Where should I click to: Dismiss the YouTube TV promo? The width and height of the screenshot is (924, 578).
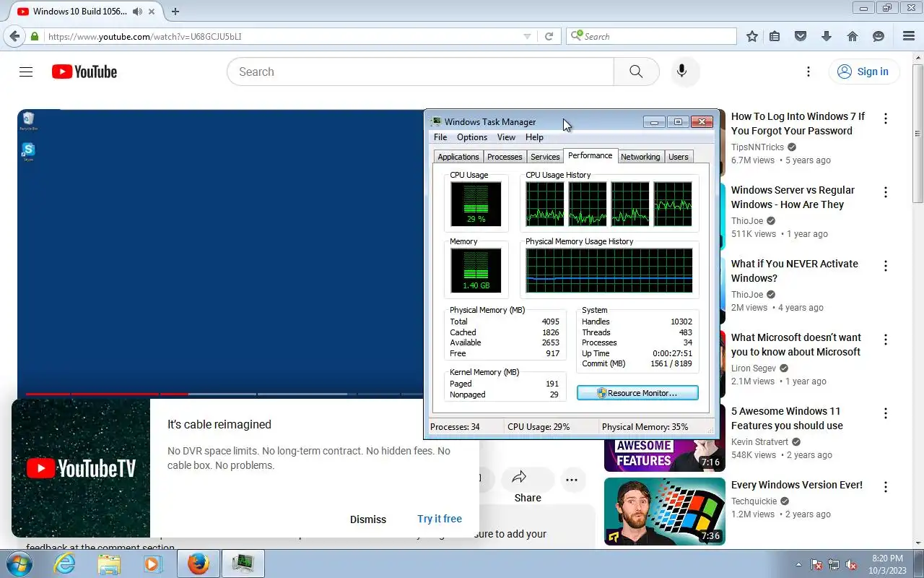pos(368,519)
